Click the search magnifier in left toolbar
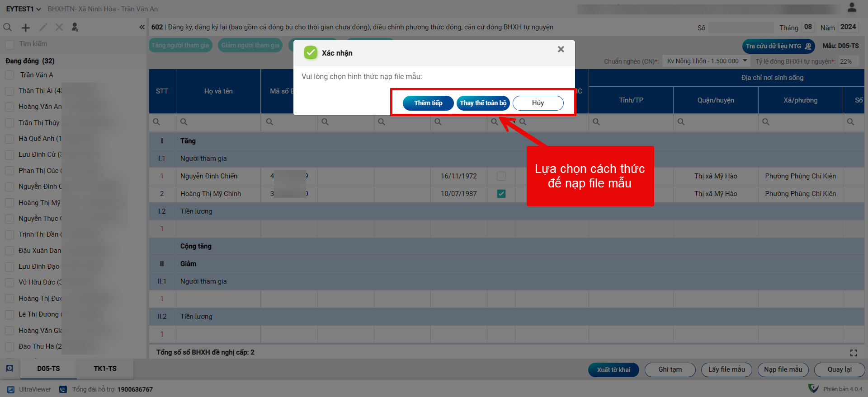 pyautogui.click(x=8, y=28)
